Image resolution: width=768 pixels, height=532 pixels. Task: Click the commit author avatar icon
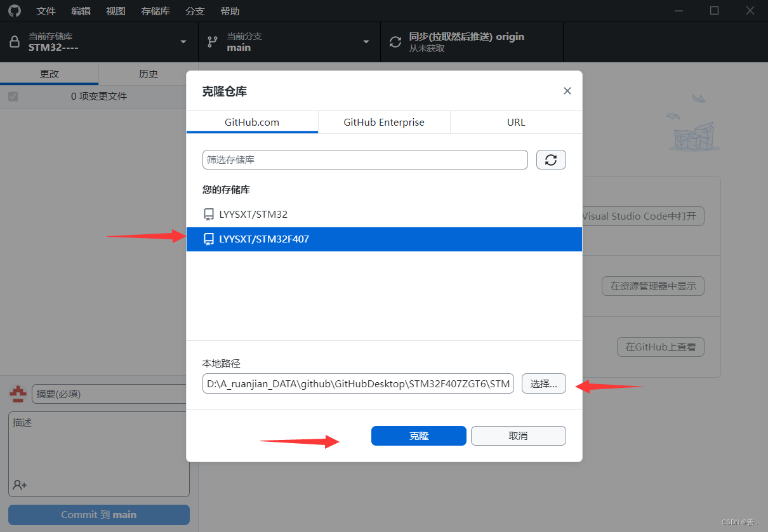[18, 394]
